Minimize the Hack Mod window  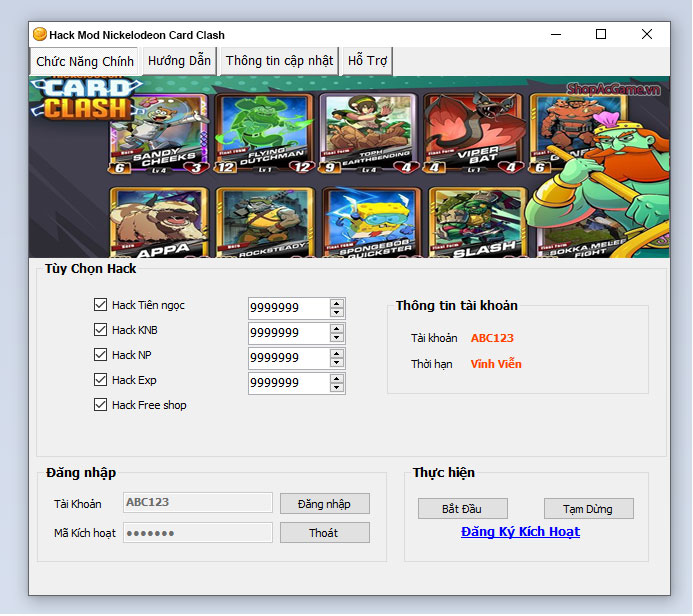coord(556,34)
